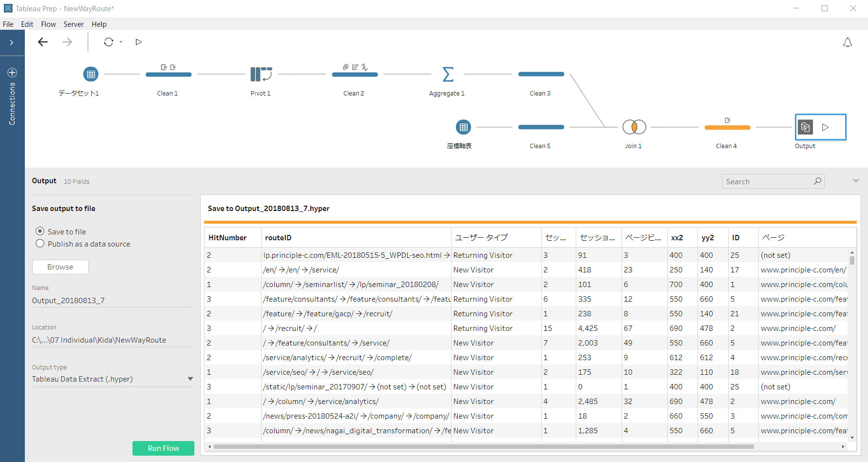868x462 pixels.
Task: Click the add connection plus icon
Action: [x=12, y=73]
